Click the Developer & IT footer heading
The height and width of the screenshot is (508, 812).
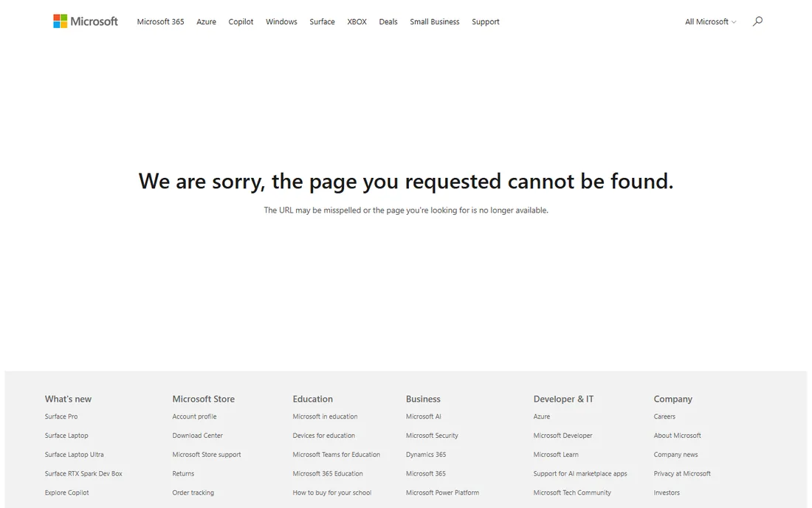[563, 399]
